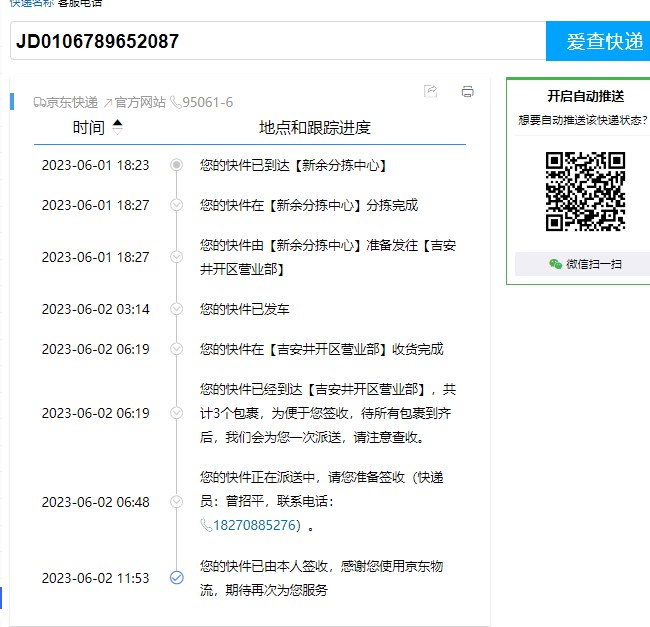Click text 您的快件已由本人签收
The width and height of the screenshot is (650, 627).
pos(264,566)
